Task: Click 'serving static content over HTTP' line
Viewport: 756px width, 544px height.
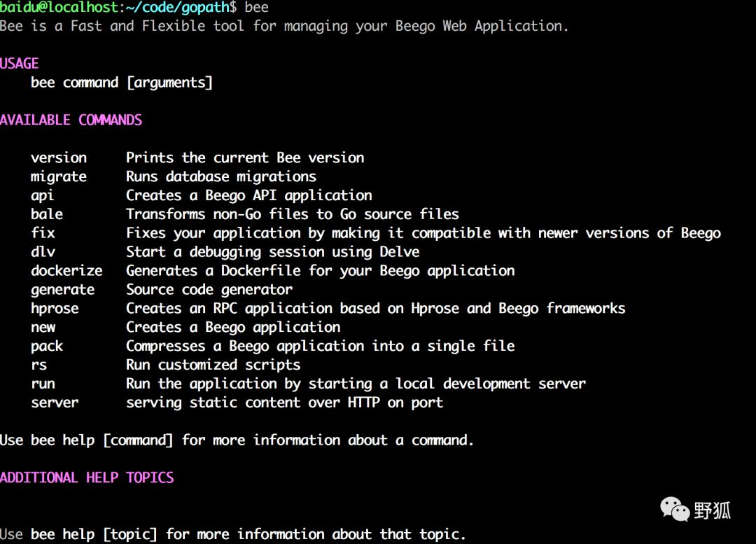Action: click(284, 403)
